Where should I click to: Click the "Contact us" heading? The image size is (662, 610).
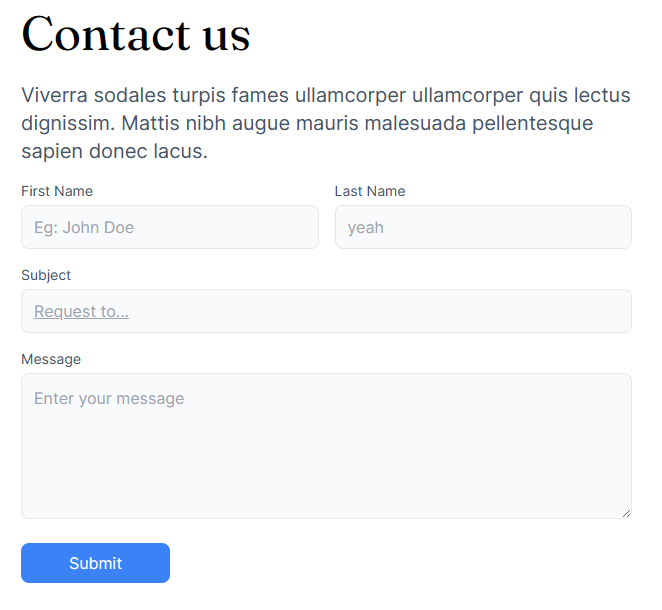point(136,34)
